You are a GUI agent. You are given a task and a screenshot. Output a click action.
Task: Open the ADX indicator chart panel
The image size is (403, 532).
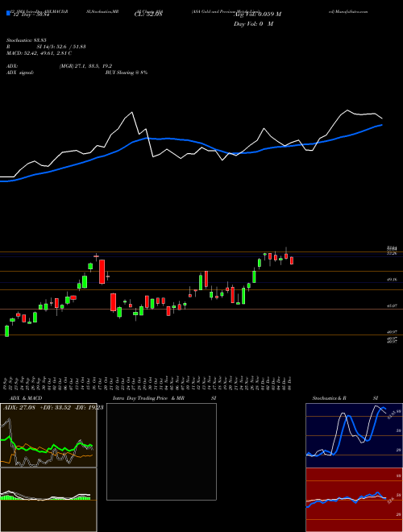(48, 435)
